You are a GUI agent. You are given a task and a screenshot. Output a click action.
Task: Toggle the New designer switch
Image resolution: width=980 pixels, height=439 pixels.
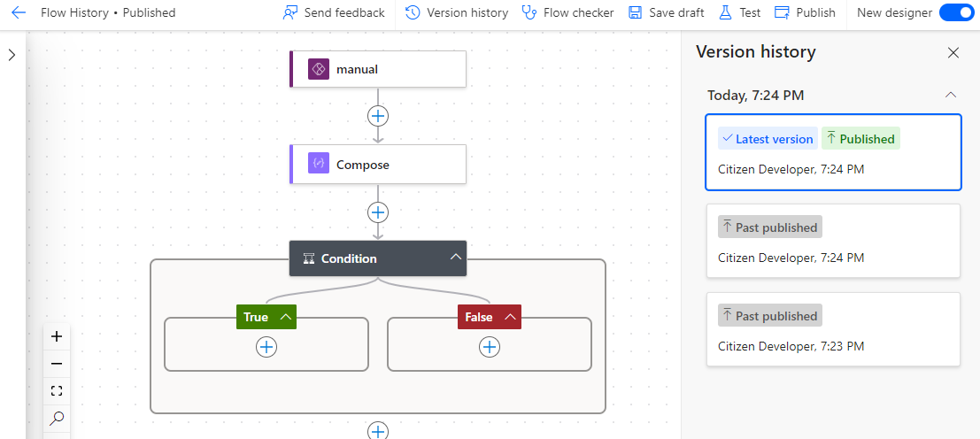[956, 12]
